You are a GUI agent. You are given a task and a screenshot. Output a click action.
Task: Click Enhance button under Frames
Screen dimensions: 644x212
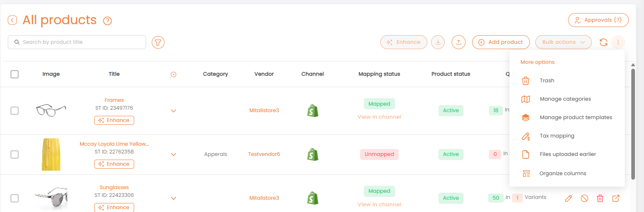(x=114, y=120)
